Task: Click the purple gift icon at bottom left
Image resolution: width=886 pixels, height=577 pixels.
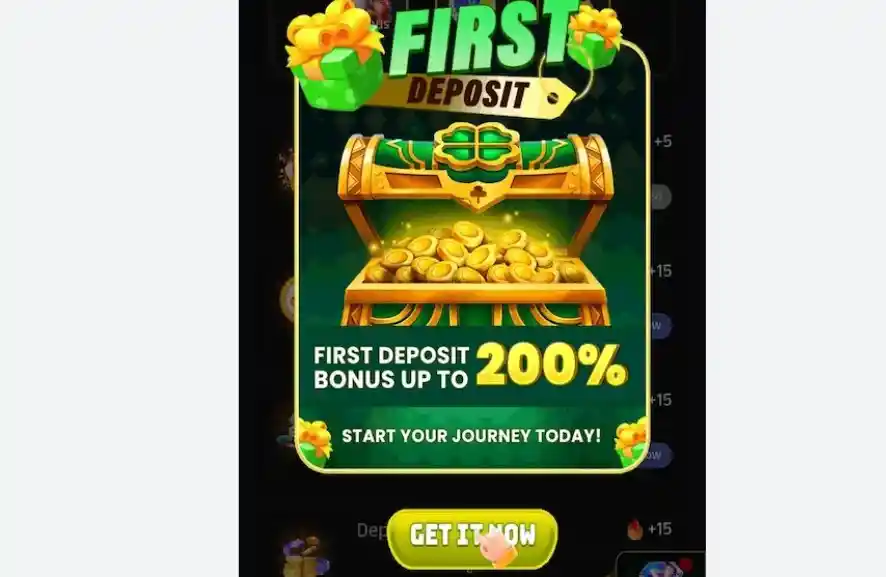Action: 305,557
